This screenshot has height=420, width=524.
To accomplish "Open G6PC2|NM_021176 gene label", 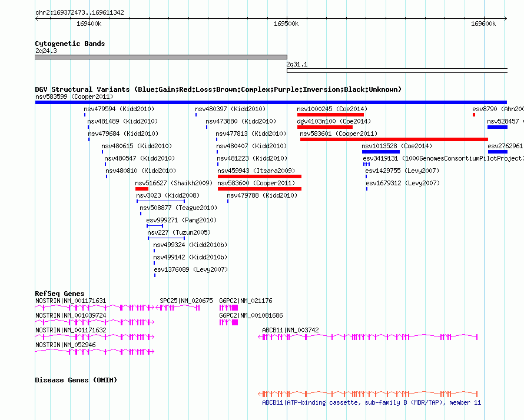I will [x=246, y=301].
